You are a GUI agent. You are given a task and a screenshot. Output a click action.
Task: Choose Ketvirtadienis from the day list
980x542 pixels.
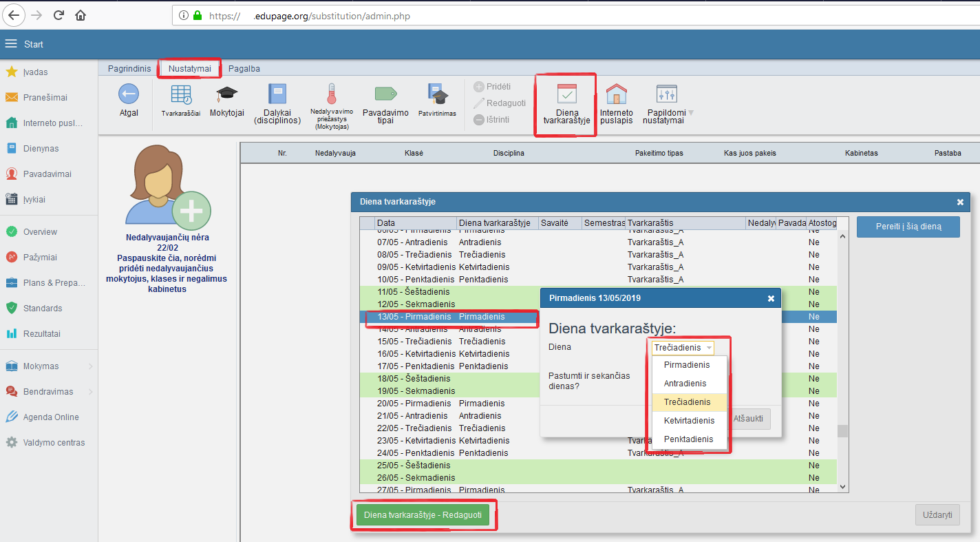click(x=689, y=421)
